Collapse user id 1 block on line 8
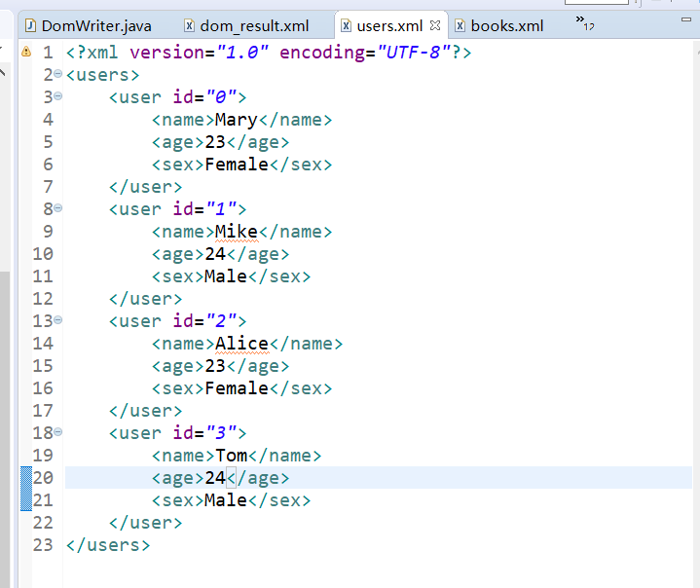 [x=58, y=208]
